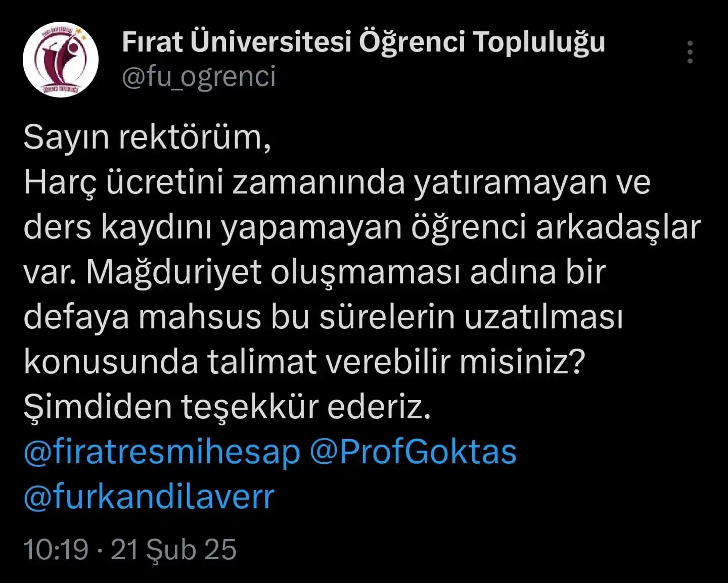Click the text 'ders kaydını yapamayan öğrenci arkadaşlar'
Viewport: 728px width, 583px height.
tap(362, 228)
